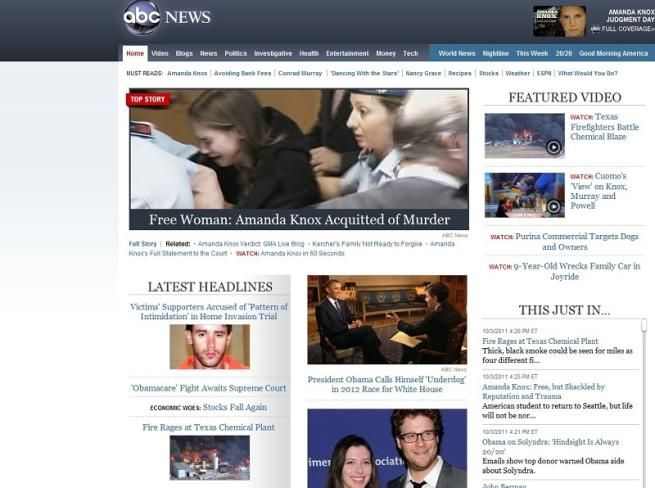The width and height of the screenshot is (655, 488).
Task: Open the Home tab
Action: (135, 53)
